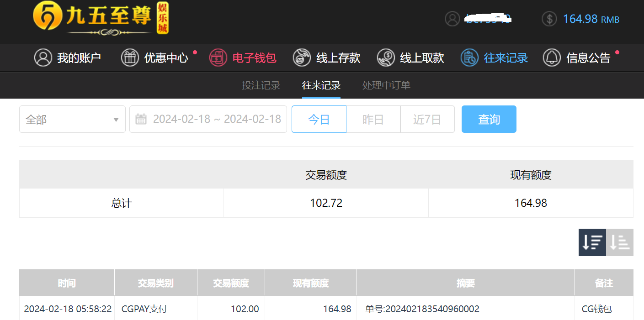
Task: Click the 交易类别 column header
Action: click(x=156, y=283)
